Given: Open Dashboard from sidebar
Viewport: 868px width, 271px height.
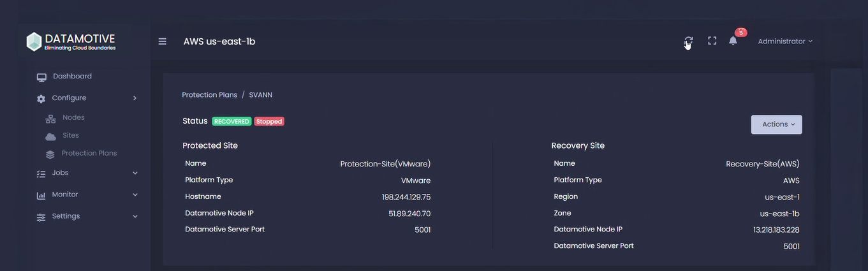Looking at the screenshot, I should pyautogui.click(x=72, y=77).
